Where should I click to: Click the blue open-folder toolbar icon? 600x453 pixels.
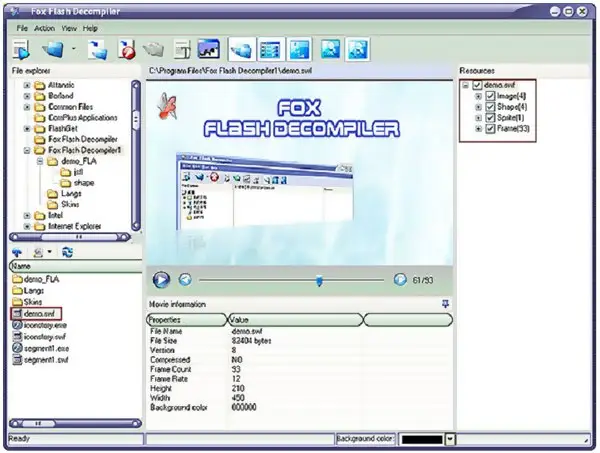[x=52, y=49]
